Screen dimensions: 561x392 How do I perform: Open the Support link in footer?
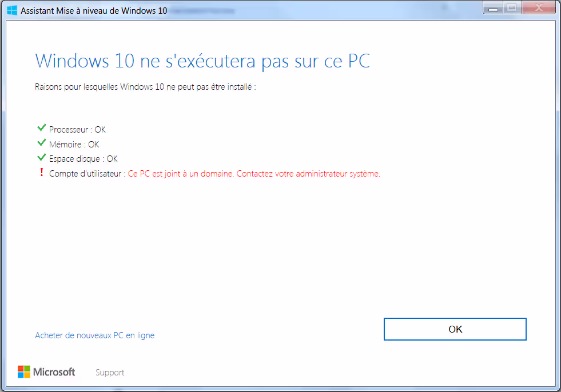110,373
